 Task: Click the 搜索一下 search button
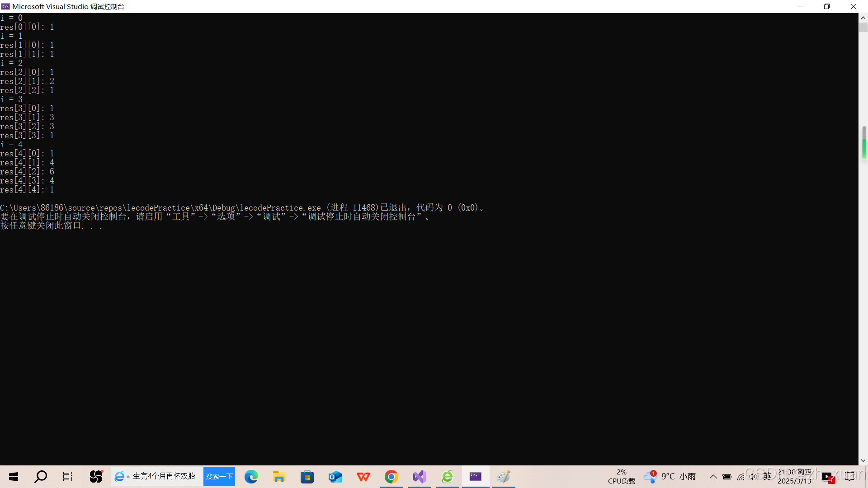(219, 477)
